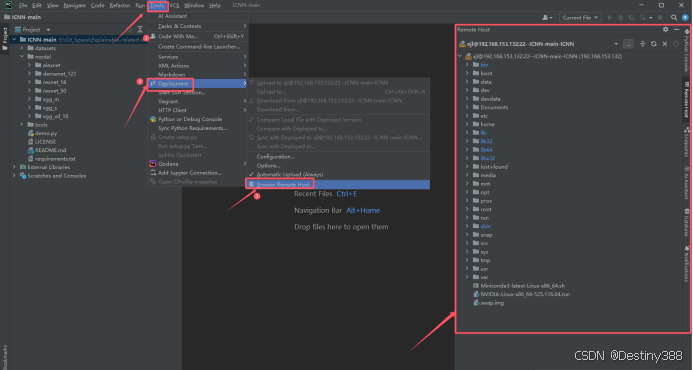Refresh the Remote Host listing
693x370 pixels.
654,44
